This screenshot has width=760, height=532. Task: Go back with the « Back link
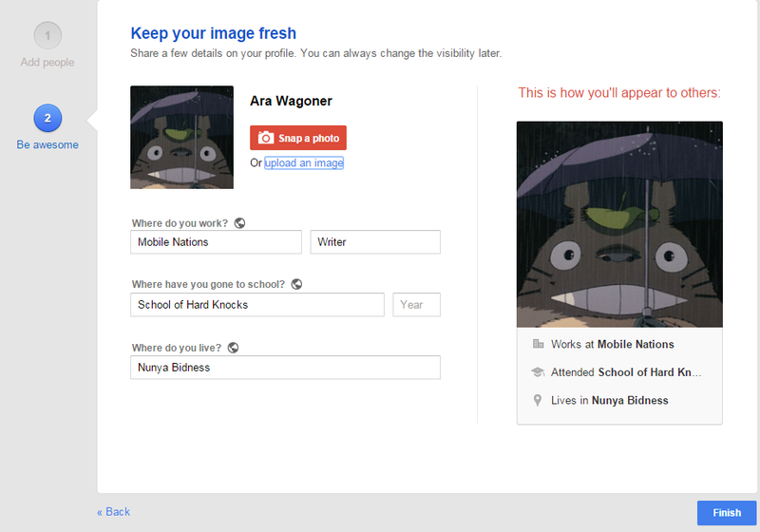point(113,512)
